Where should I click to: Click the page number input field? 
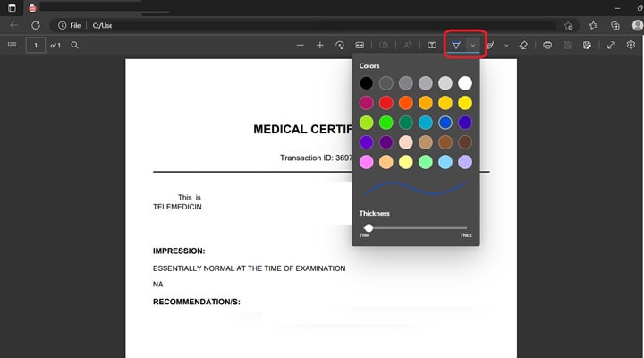pyautogui.click(x=36, y=46)
